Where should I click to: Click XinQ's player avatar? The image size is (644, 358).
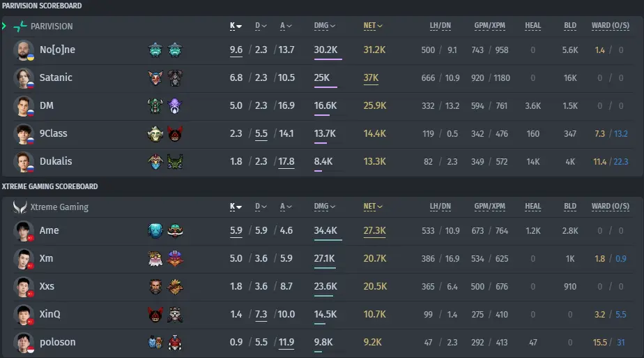point(24,315)
